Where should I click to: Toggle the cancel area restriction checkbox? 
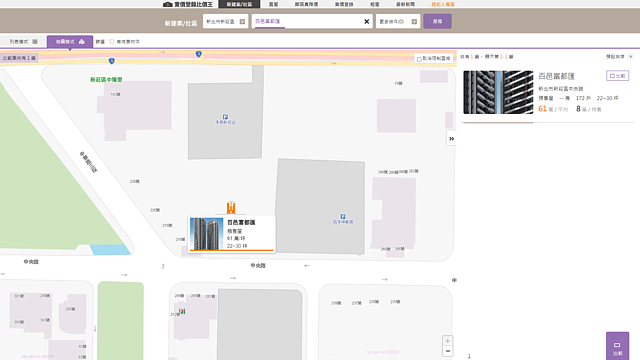click(x=419, y=59)
